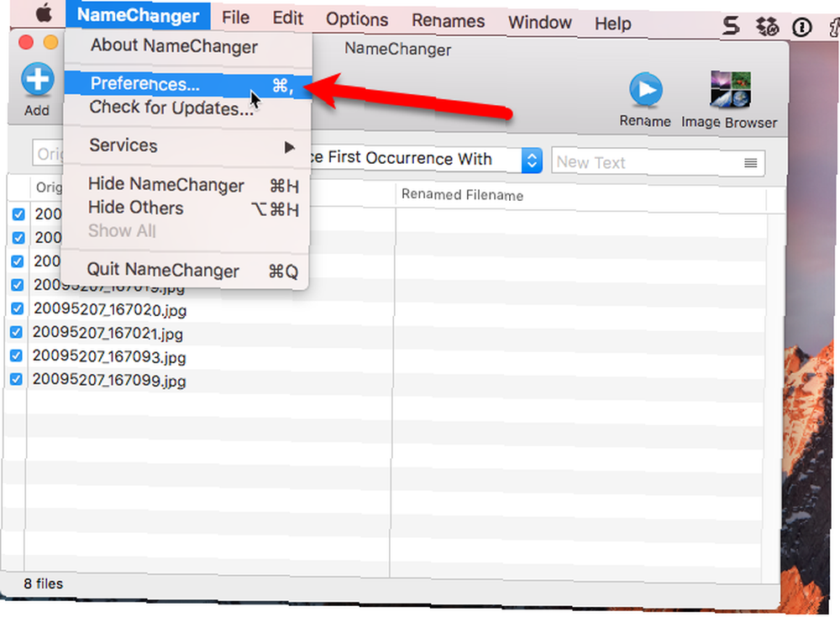The image size is (840, 617).
Task: Select file 20095207_167099.jpg in the list
Action: 109,381
